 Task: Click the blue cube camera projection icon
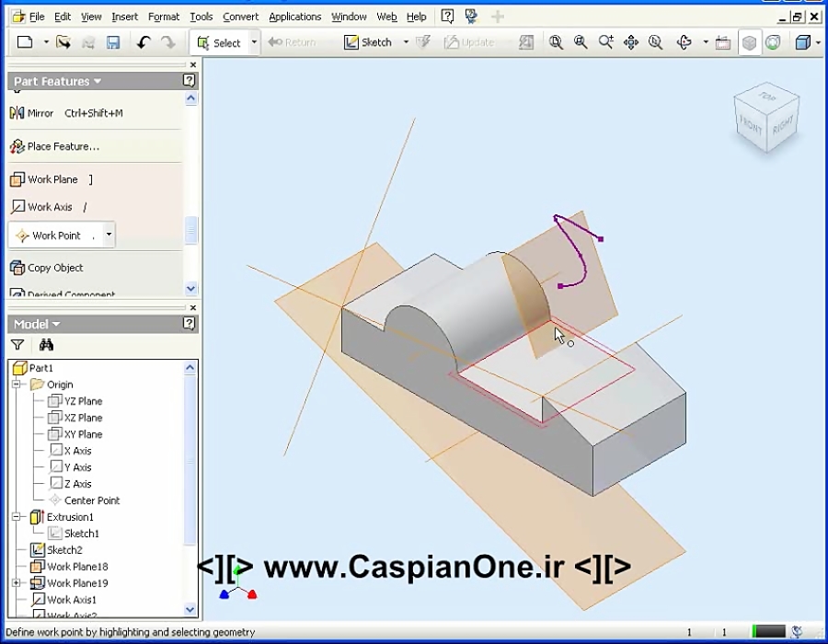click(x=802, y=42)
